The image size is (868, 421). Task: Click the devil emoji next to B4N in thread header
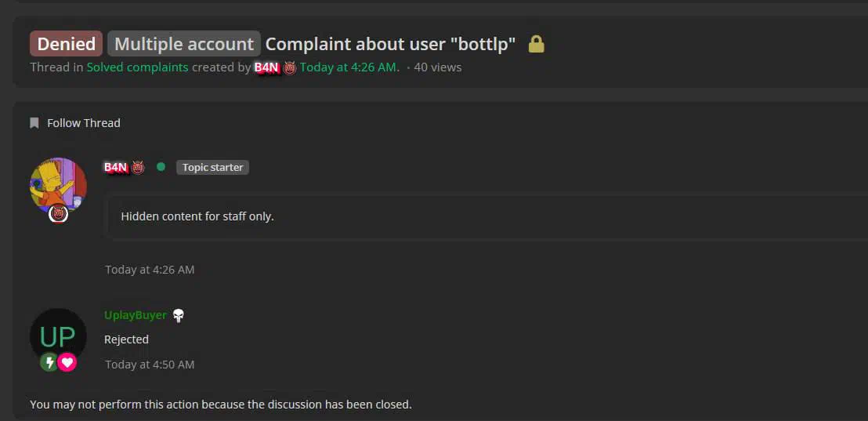[x=290, y=67]
